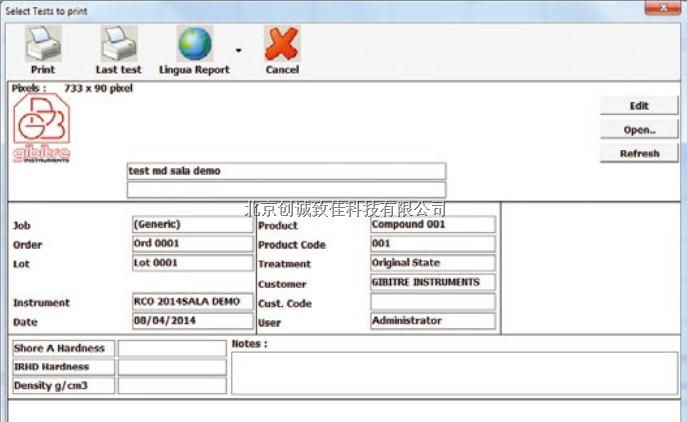
Task: Select the Treatment field Original State
Action: tap(432, 263)
